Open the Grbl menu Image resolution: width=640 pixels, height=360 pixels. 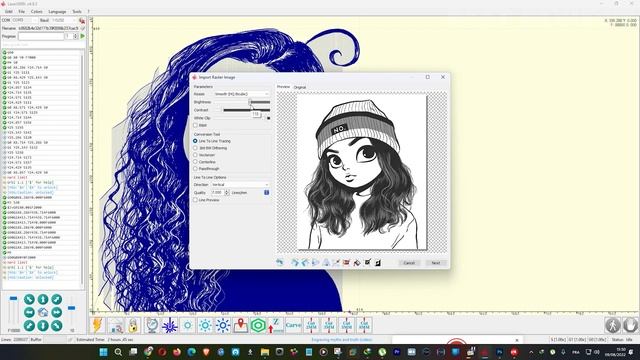click(x=9, y=11)
